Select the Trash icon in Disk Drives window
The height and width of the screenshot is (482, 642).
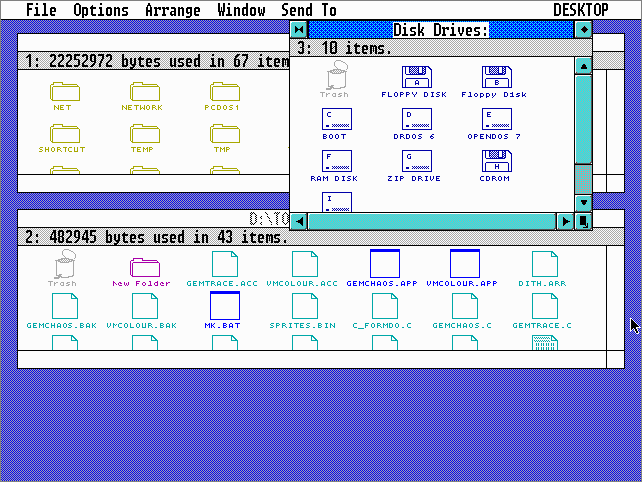[335, 76]
